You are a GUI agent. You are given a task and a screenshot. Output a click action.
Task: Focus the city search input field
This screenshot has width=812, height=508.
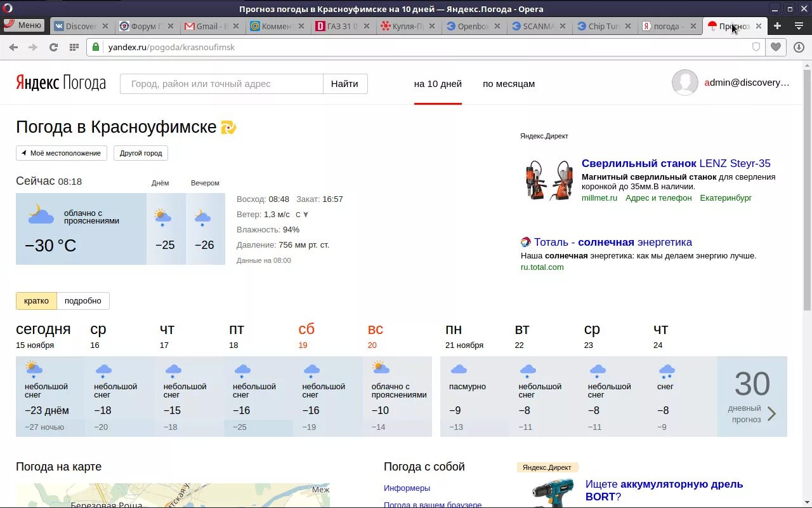pos(221,84)
